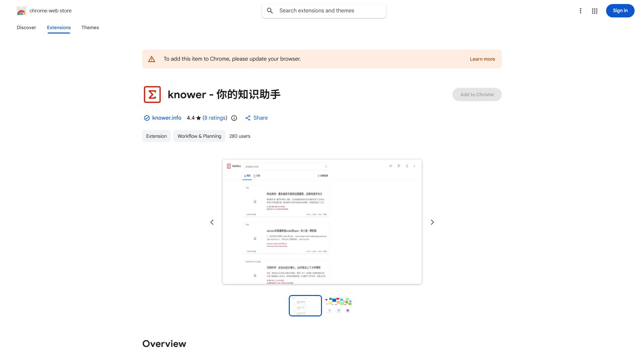Screen dimensions: 644x362
Task: Open the three-dot more options menu
Action: tap(580, 11)
